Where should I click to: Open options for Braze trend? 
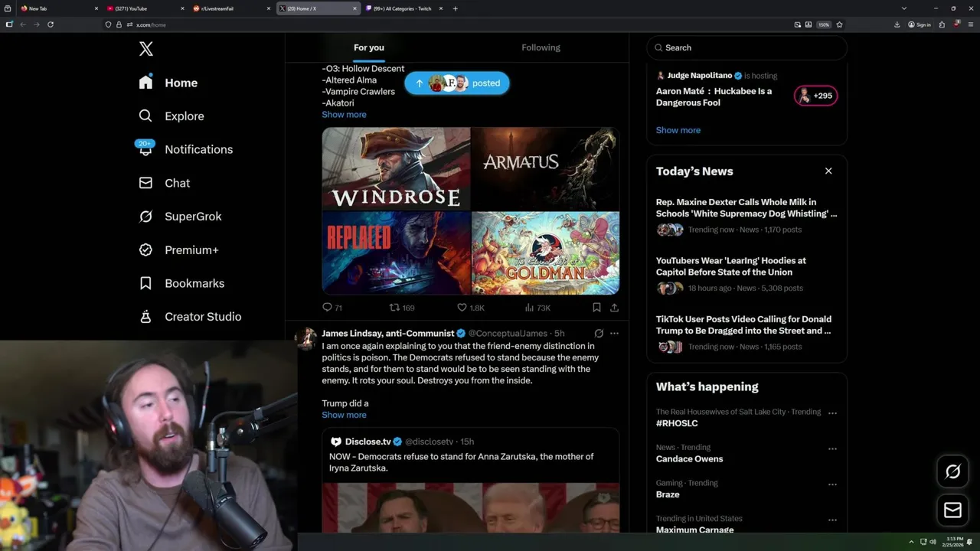(832, 484)
